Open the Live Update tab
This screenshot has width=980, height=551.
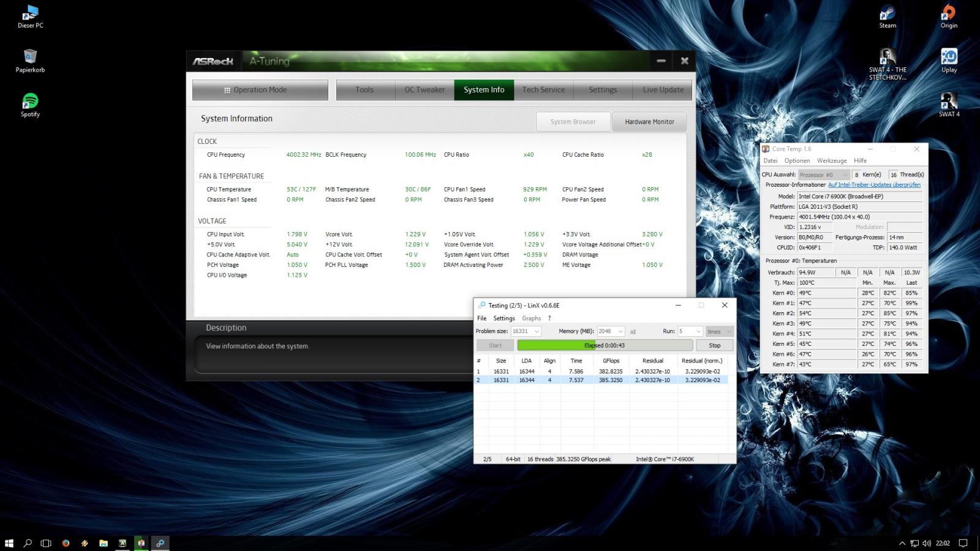click(x=663, y=90)
